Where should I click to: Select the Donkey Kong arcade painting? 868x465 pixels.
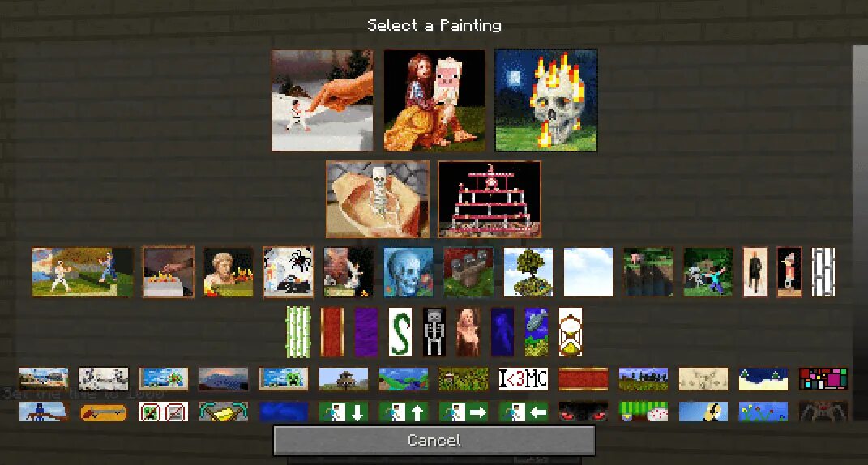[490, 199]
